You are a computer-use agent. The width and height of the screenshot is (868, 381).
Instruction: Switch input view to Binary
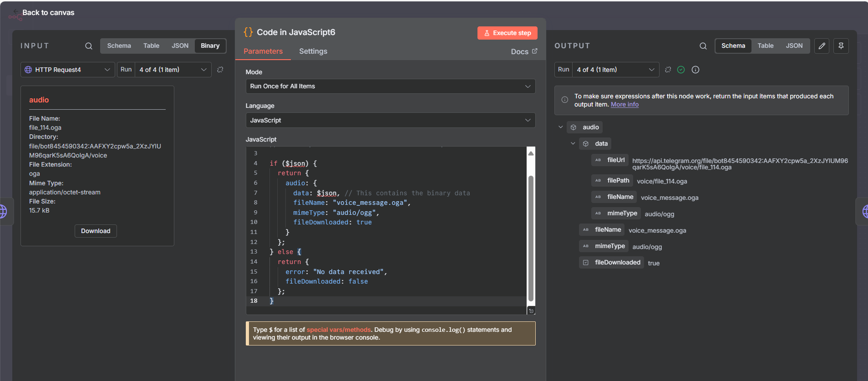click(210, 46)
